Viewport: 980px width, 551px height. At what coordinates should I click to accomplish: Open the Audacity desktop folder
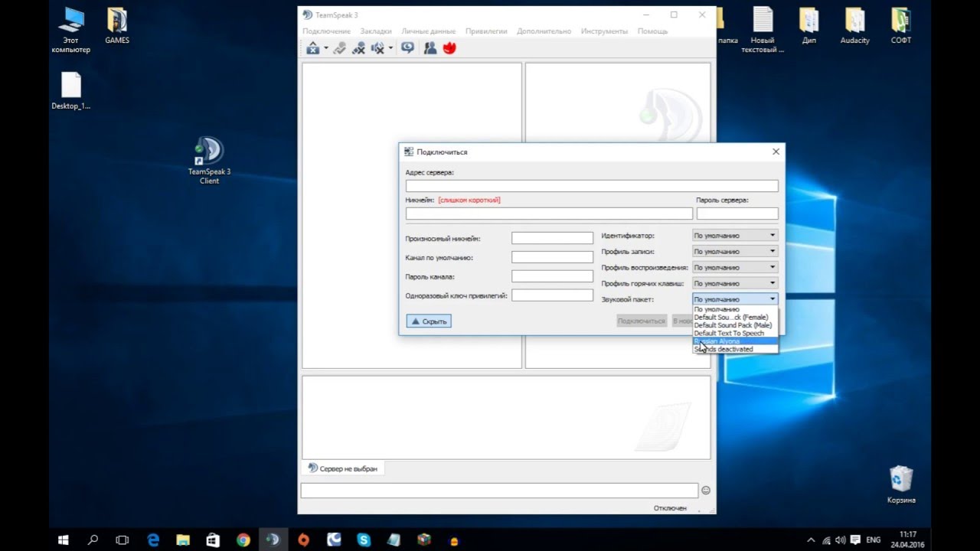[854, 26]
